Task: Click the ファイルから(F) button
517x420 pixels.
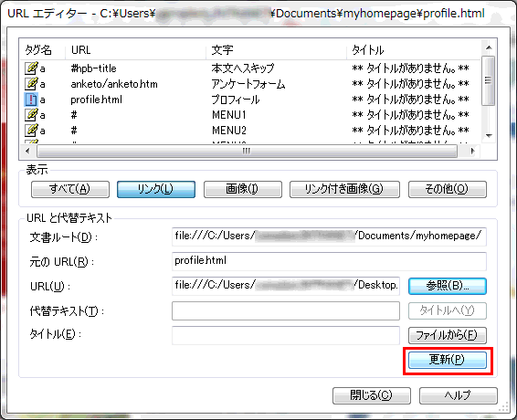Action: (x=448, y=336)
